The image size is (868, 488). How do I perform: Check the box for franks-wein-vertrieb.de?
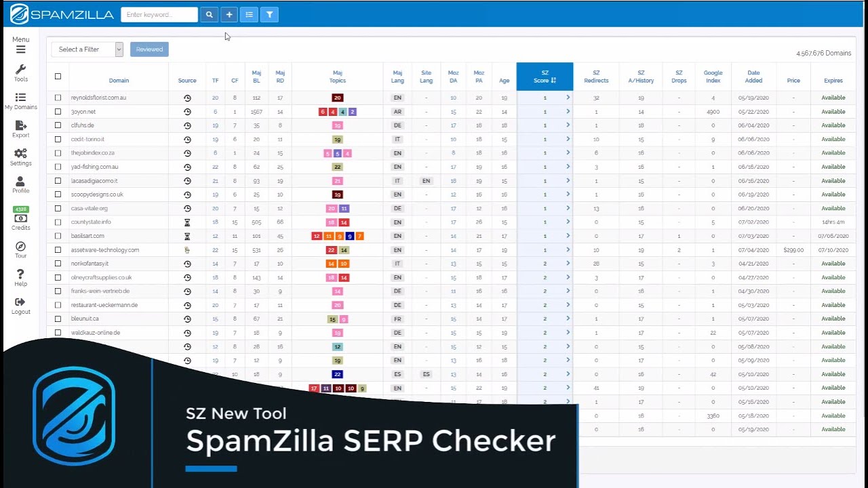[x=58, y=291]
